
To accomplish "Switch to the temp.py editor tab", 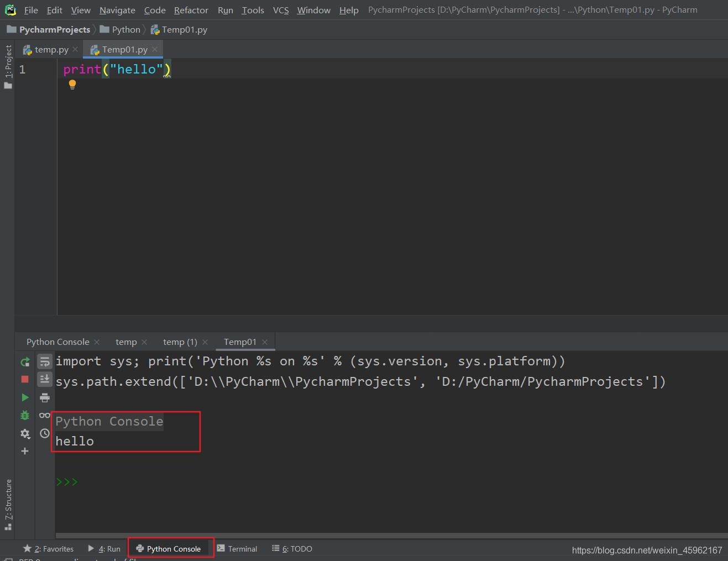I will pos(51,50).
